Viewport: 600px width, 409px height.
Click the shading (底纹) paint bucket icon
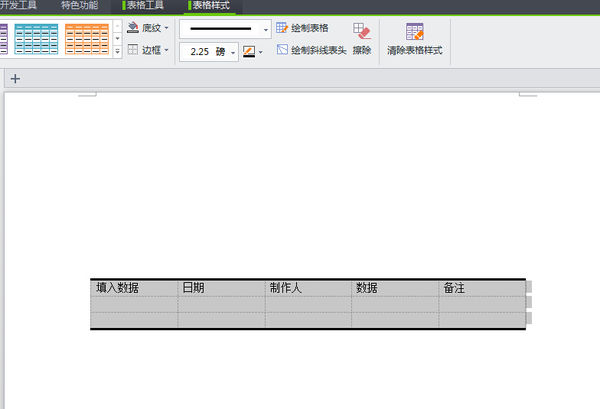(133, 28)
